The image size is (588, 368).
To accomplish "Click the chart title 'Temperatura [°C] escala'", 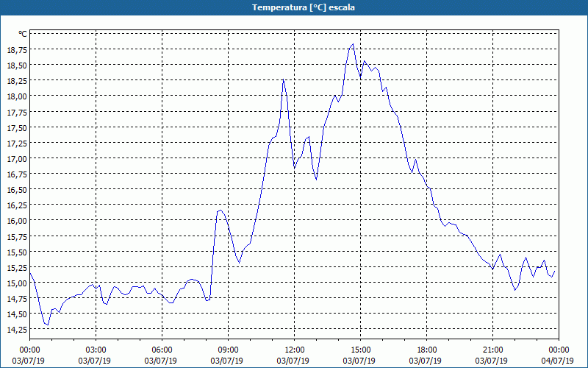I will coord(304,7).
